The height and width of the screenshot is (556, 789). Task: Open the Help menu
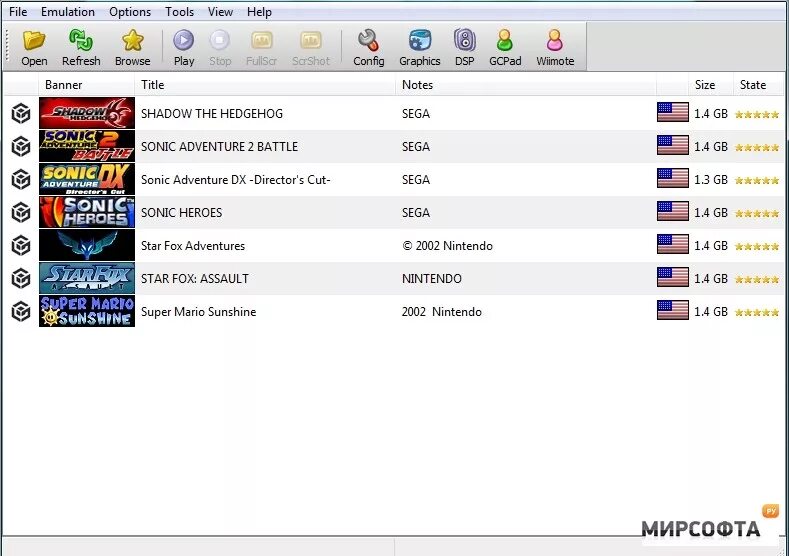pos(259,12)
